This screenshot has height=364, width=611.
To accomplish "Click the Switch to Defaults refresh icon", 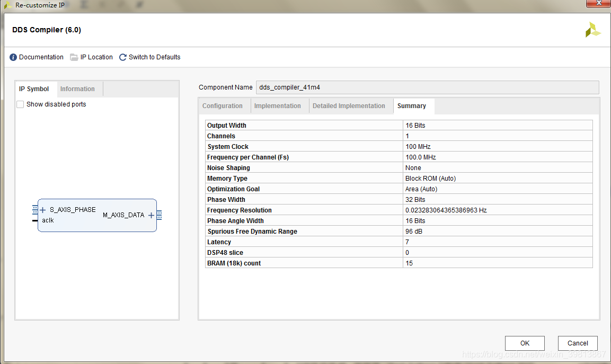I will tap(123, 57).
